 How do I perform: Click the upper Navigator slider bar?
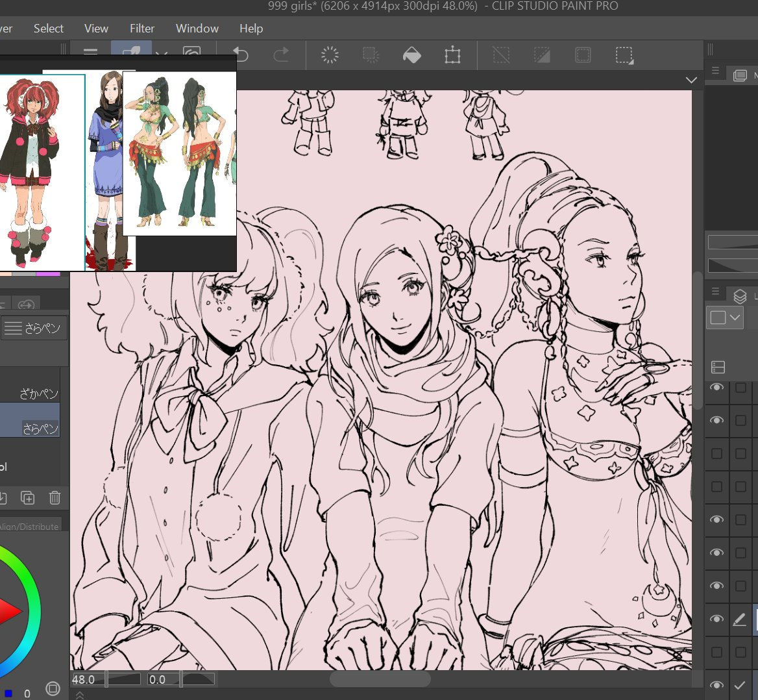point(733,242)
